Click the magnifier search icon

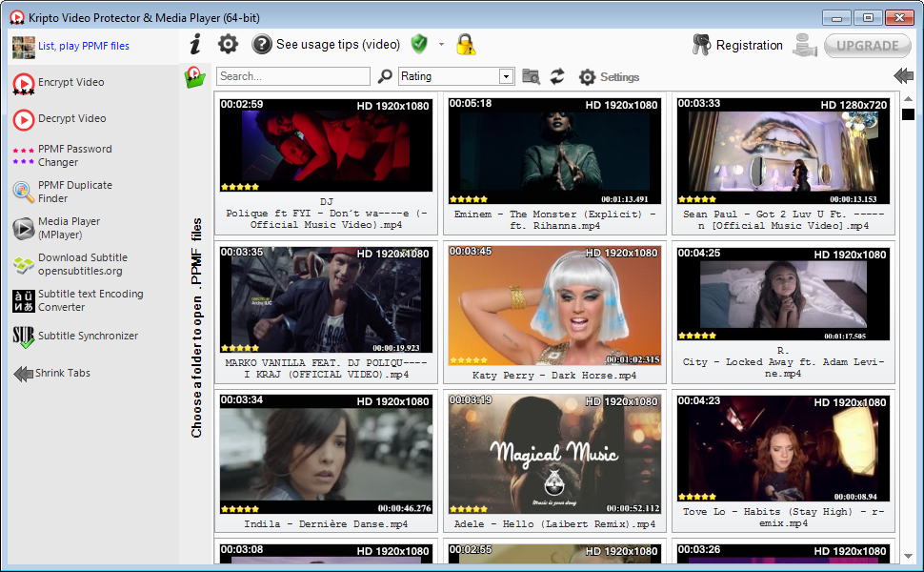(x=385, y=76)
